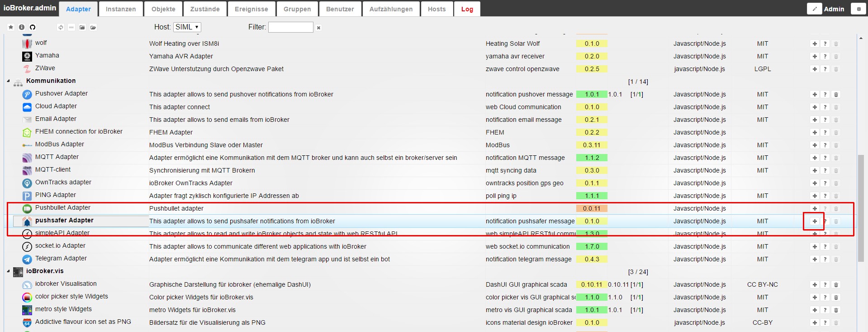868x332 pixels.
Task: Open help for ModBus Adapter row
Action: click(825, 145)
